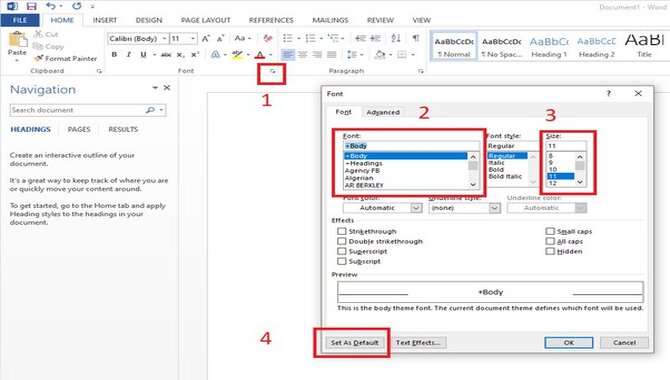The image size is (670, 380).
Task: Click Decrease Indent icon
Action: [361, 38]
